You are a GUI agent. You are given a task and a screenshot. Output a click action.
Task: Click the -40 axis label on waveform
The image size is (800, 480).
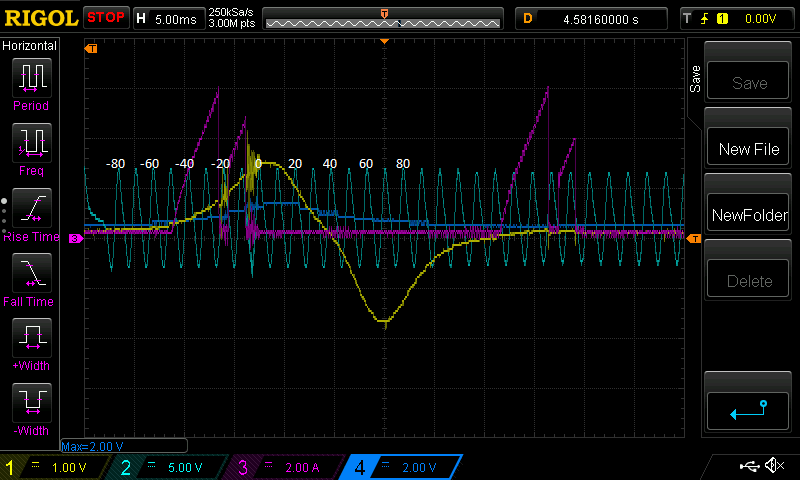184,164
